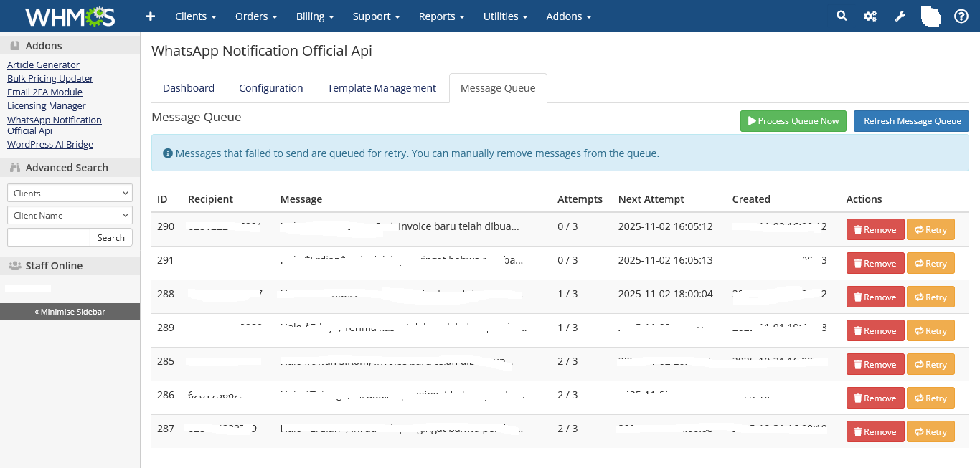This screenshot has width=980, height=468.
Task: Open the search magnifier icon in header
Action: click(x=842, y=16)
